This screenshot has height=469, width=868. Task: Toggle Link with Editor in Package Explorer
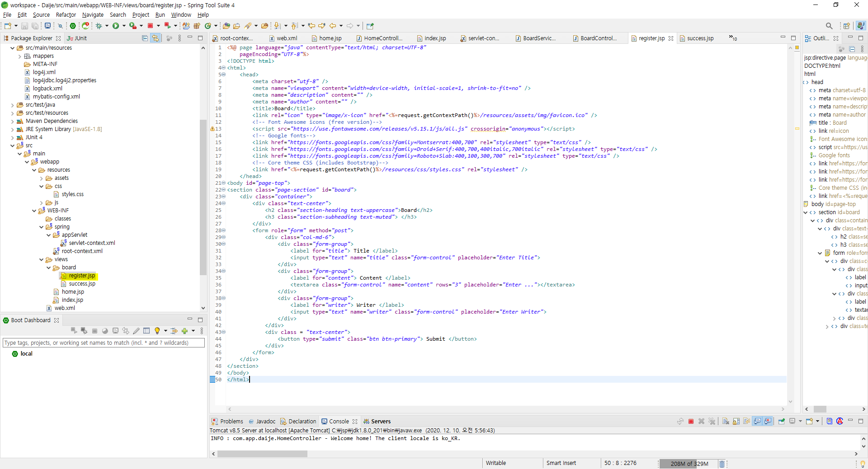pyautogui.click(x=156, y=38)
